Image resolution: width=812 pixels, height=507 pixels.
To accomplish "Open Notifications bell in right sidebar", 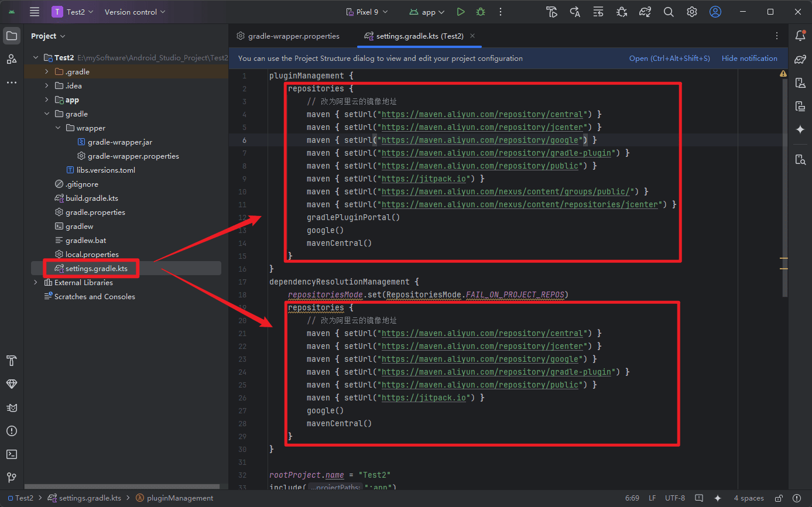I will click(x=800, y=36).
